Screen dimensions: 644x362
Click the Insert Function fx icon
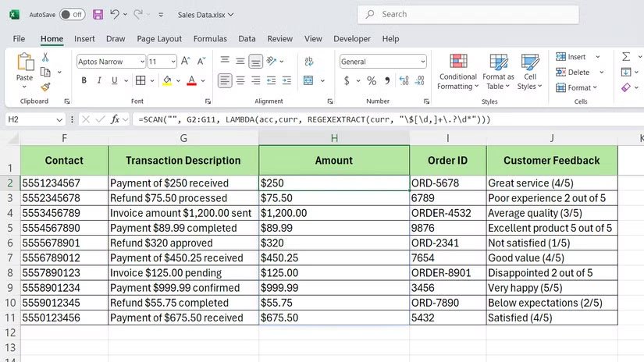point(116,119)
